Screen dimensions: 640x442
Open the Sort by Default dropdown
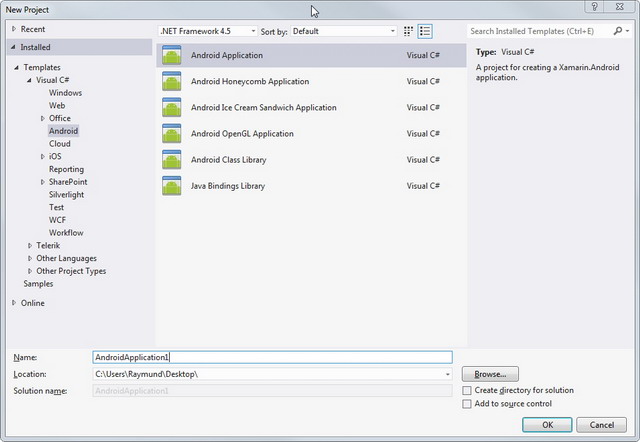343,31
